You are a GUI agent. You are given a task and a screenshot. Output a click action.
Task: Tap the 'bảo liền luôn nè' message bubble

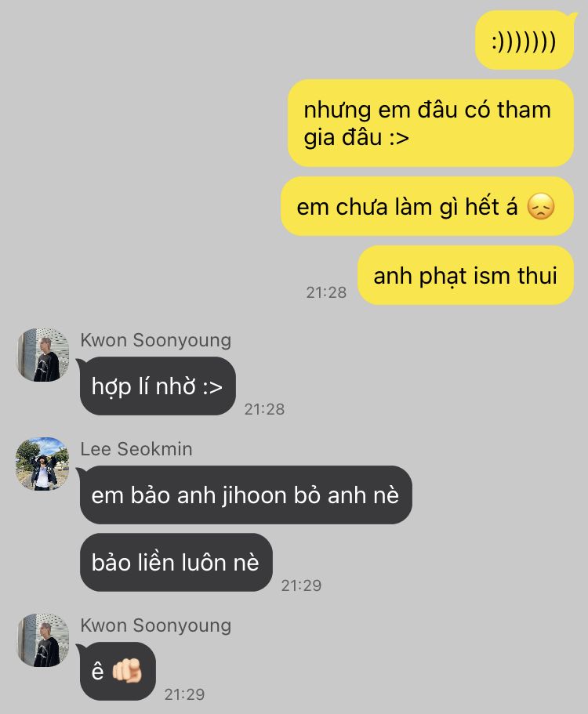coord(176,563)
